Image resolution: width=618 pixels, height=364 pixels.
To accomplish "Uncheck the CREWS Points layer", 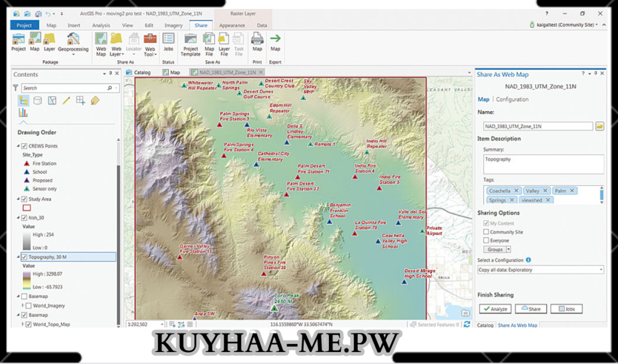I will (24, 146).
